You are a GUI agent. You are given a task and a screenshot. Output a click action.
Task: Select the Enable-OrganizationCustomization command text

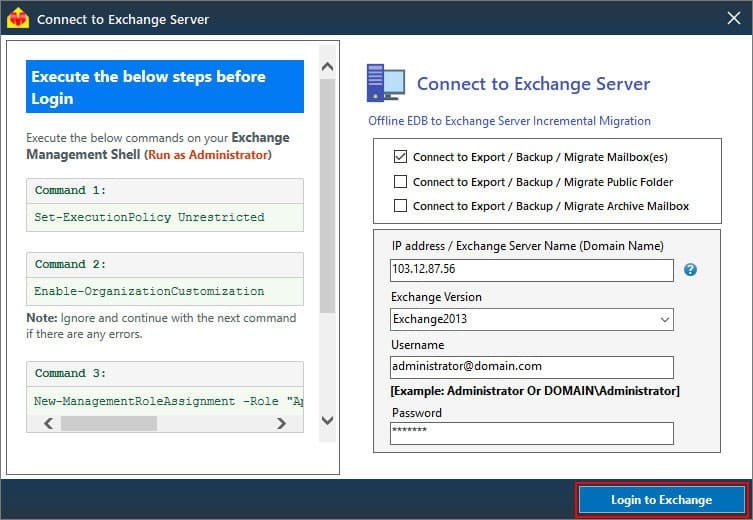[x=149, y=291]
